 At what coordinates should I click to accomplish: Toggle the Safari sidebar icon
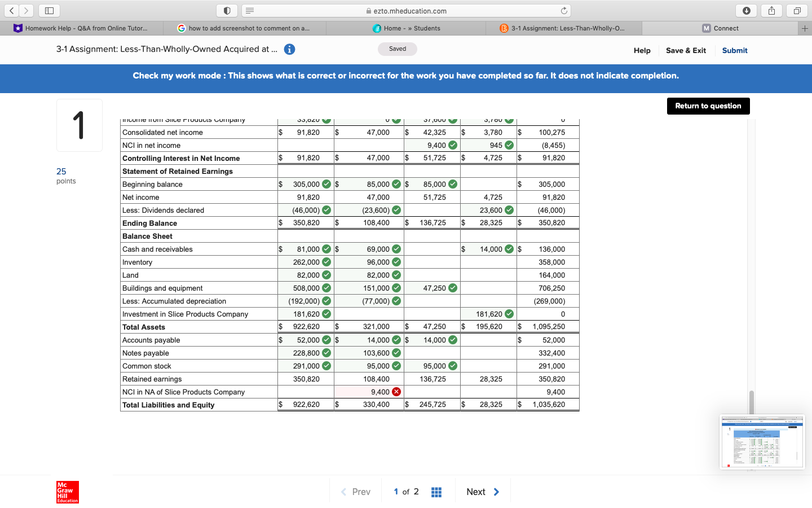click(48, 10)
